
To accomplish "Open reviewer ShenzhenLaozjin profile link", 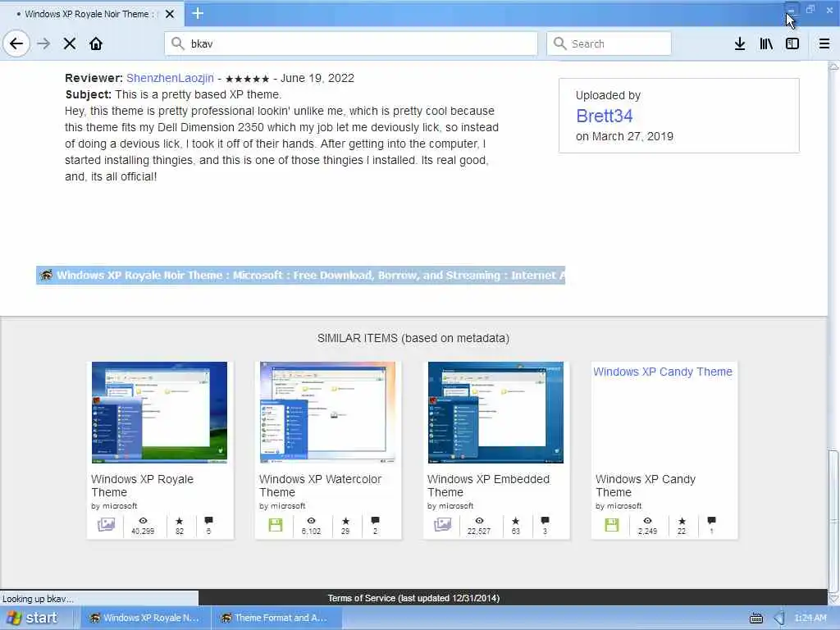I will coord(170,78).
